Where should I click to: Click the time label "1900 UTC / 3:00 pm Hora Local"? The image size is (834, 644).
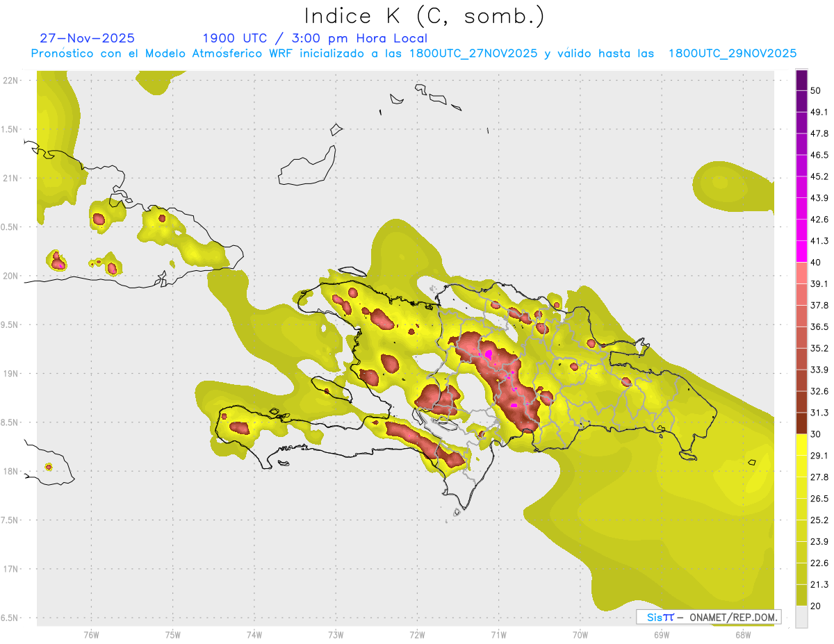click(x=315, y=38)
